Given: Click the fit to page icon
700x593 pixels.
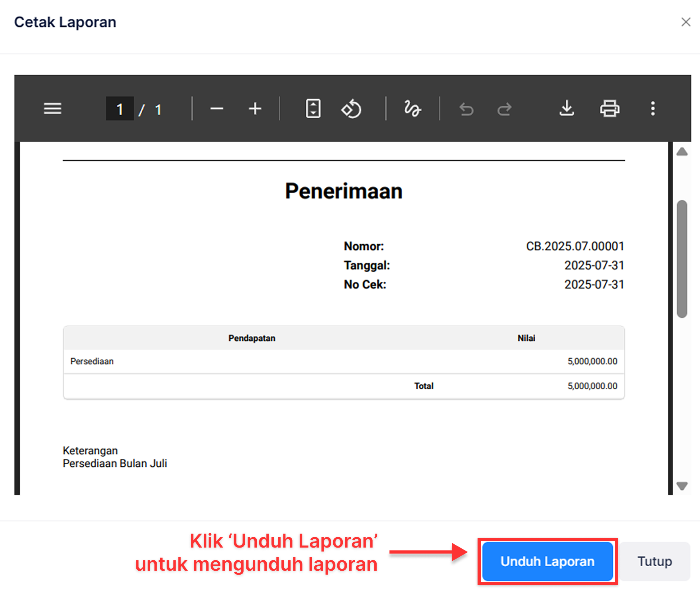Looking at the screenshot, I should [313, 108].
